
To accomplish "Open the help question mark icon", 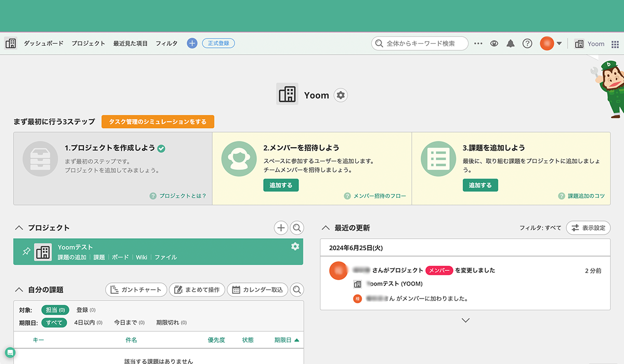I will (x=527, y=44).
